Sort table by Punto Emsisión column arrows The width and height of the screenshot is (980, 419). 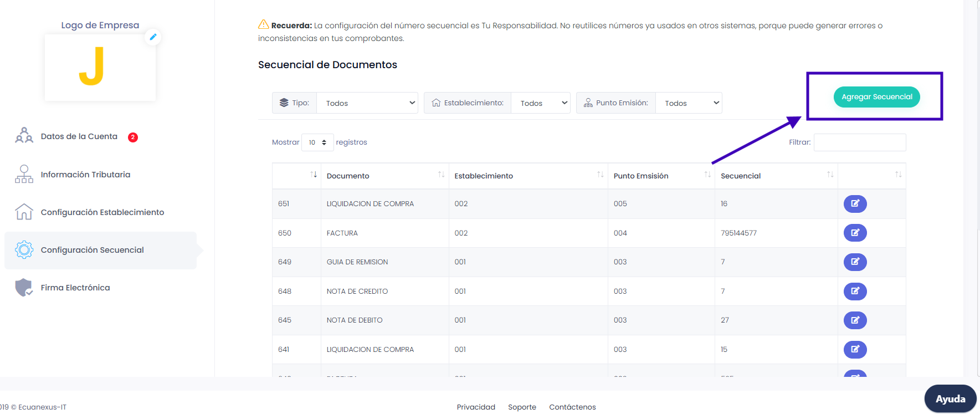coord(707,175)
